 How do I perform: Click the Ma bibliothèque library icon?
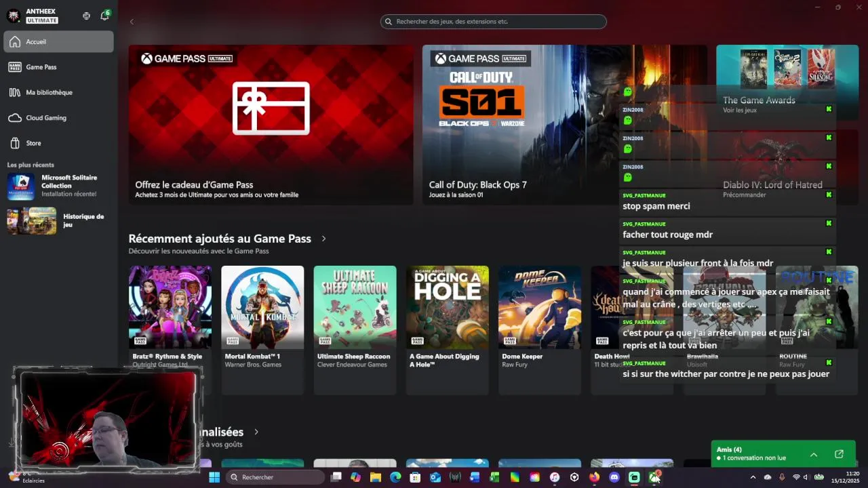[x=15, y=92]
